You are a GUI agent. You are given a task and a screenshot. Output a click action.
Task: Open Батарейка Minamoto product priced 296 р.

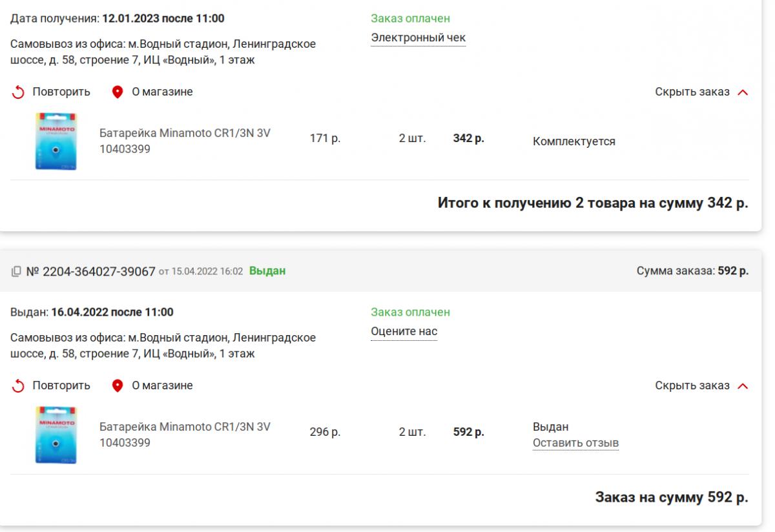[x=185, y=427]
